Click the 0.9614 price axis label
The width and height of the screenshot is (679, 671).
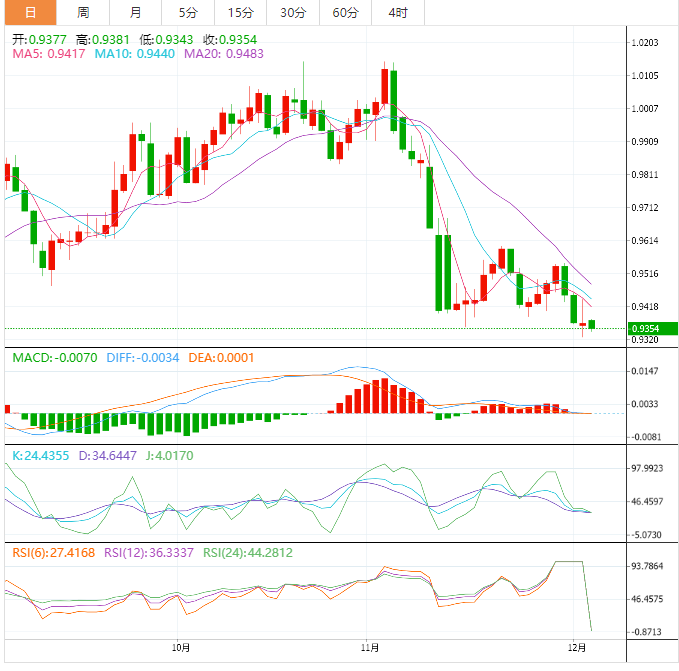(645, 241)
